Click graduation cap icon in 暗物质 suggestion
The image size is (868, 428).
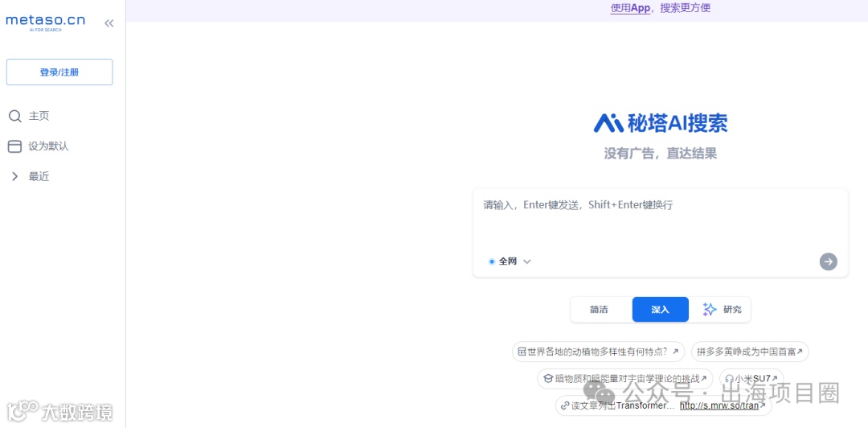(547, 379)
